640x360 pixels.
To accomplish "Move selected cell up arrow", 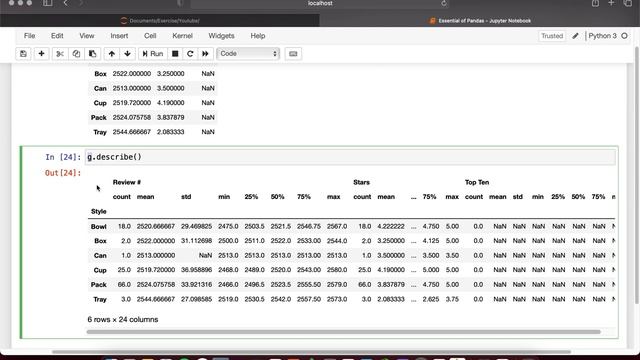I will 111,54.
